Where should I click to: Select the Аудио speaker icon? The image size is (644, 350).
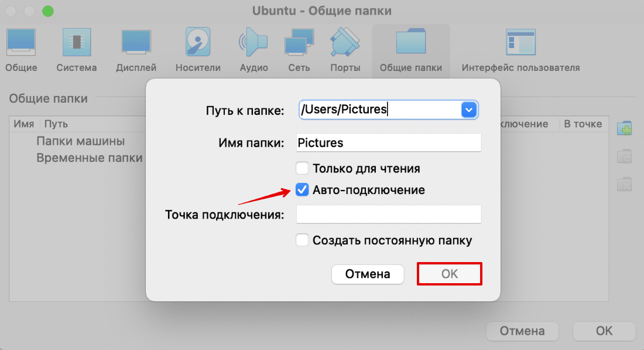pos(254,43)
